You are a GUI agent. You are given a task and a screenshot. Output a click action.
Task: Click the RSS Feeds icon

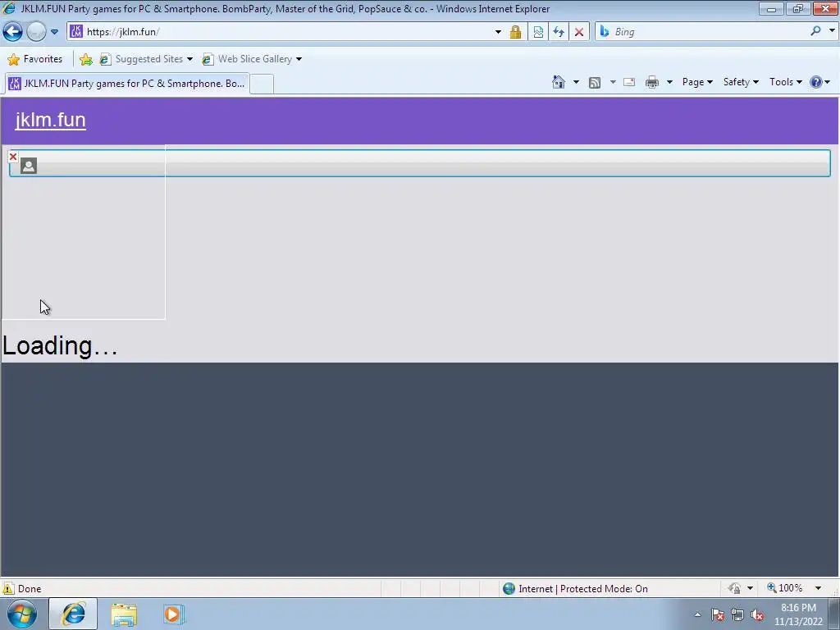[x=595, y=83]
